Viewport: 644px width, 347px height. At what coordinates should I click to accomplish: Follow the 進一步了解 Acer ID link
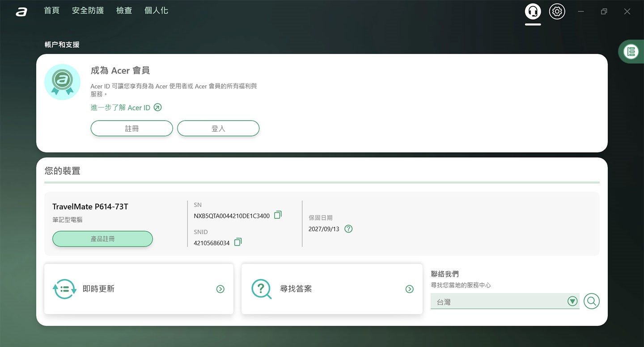click(120, 108)
